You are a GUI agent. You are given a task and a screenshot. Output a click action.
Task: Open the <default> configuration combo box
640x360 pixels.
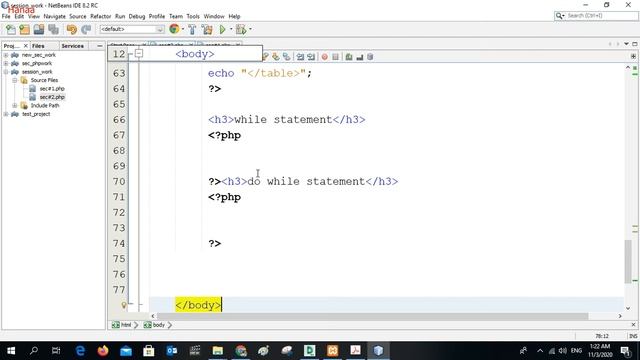click(132, 29)
